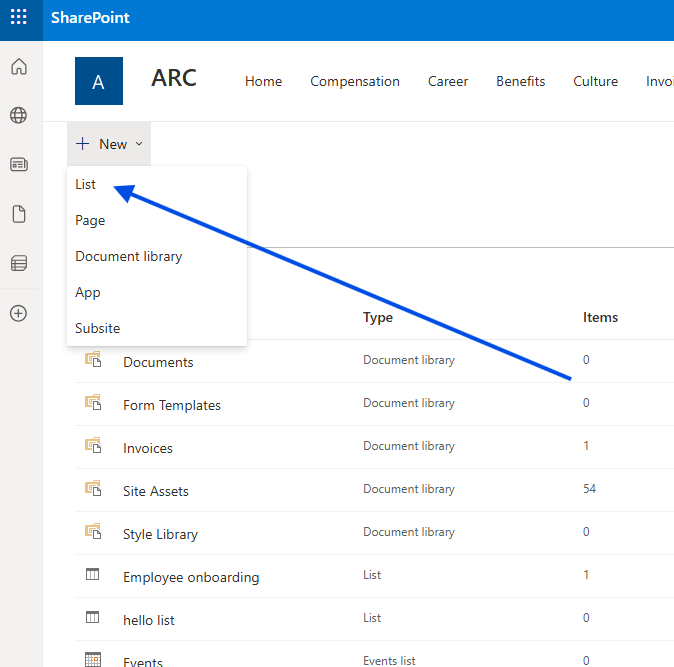
Task: Open the Invoices document library
Action: (x=148, y=448)
